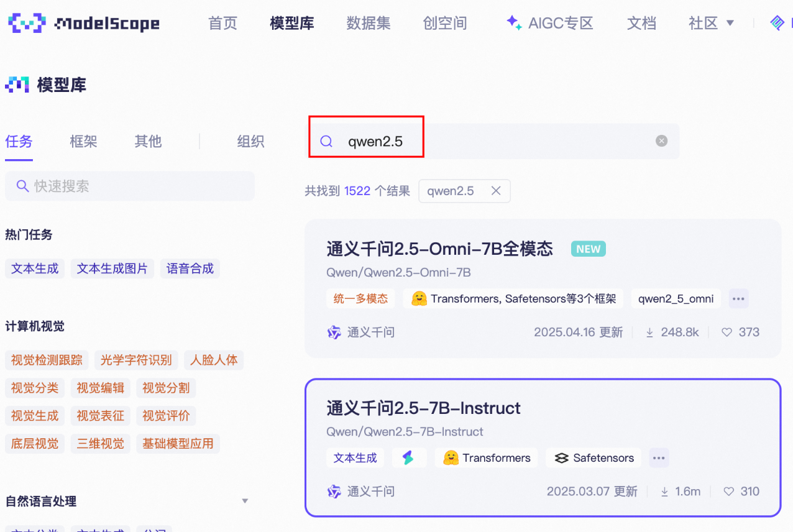
Task: Click the AIGC专区 sparkle icon
Action: click(514, 23)
